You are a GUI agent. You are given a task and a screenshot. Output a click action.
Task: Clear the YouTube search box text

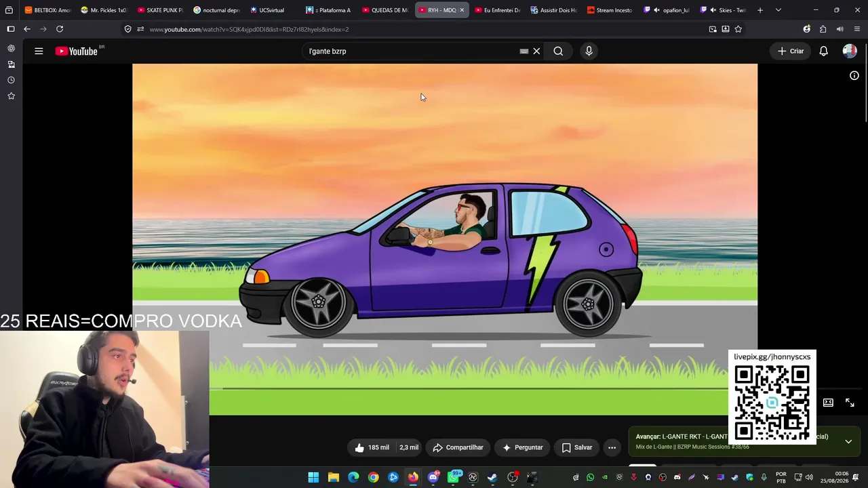536,51
